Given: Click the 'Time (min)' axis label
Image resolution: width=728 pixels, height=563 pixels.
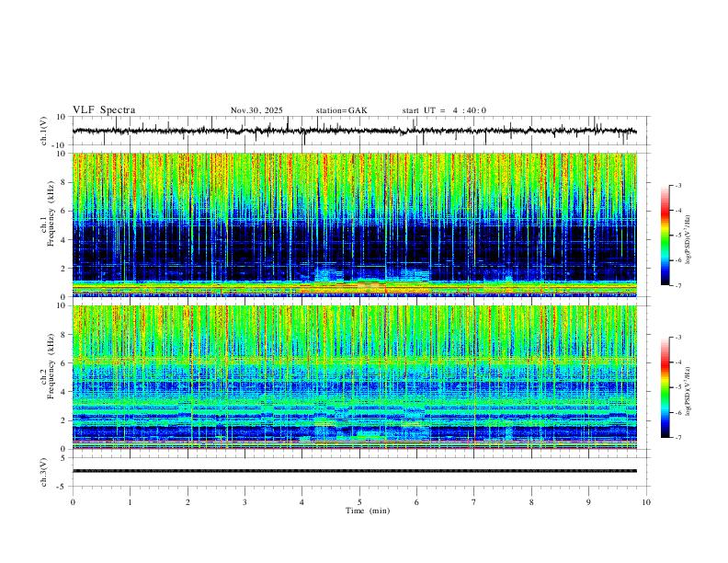Looking at the screenshot, I should tap(368, 511).
